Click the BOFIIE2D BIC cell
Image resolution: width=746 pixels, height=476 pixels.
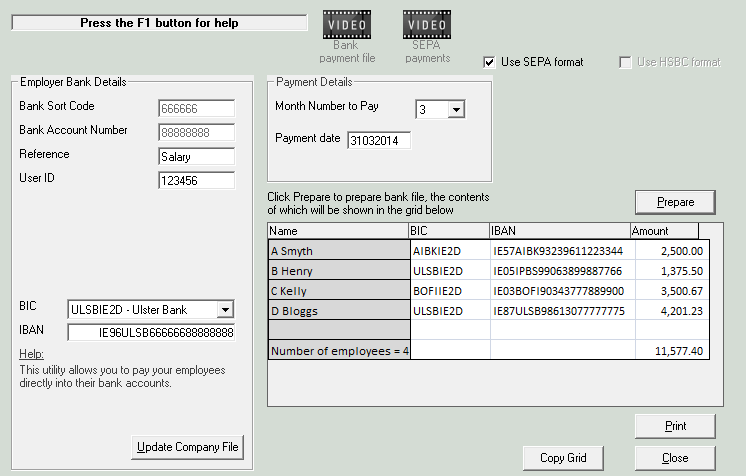[x=450, y=291]
